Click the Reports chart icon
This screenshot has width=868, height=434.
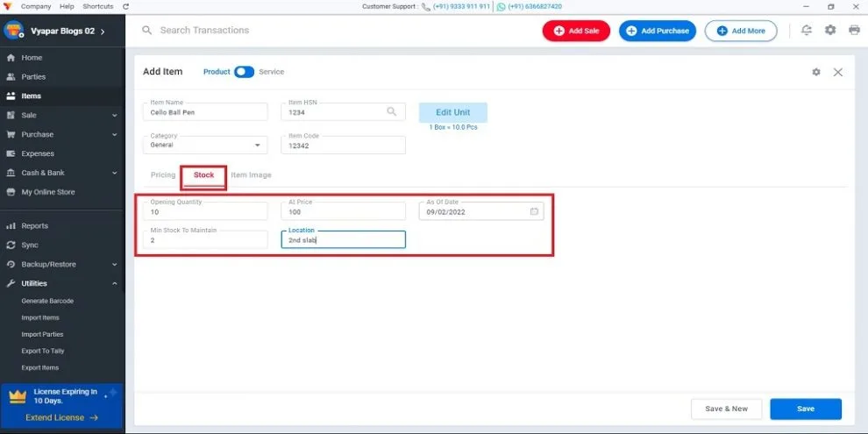click(x=11, y=226)
